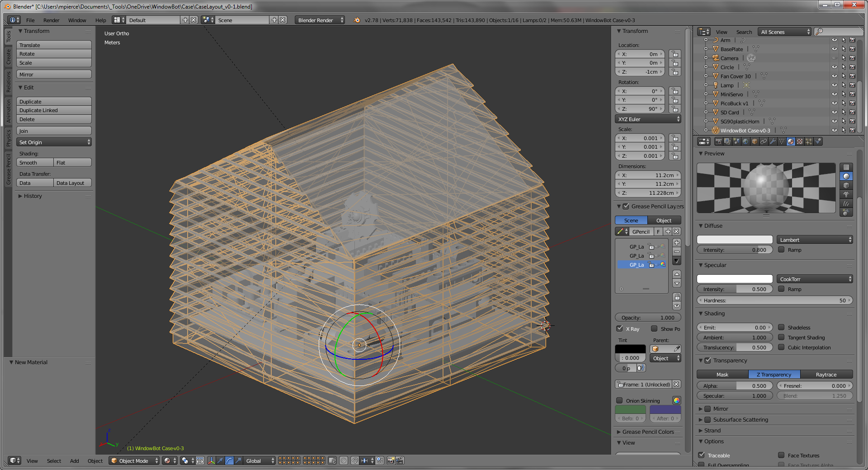The width and height of the screenshot is (868, 470).
Task: Enable the scale manipulator in 3D view header
Action: (238, 461)
